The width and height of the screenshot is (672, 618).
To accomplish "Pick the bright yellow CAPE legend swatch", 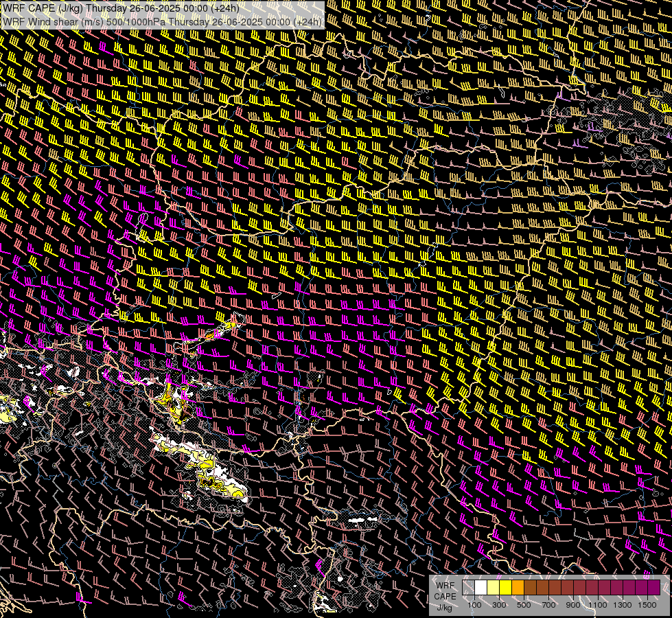I will pyautogui.click(x=505, y=587).
